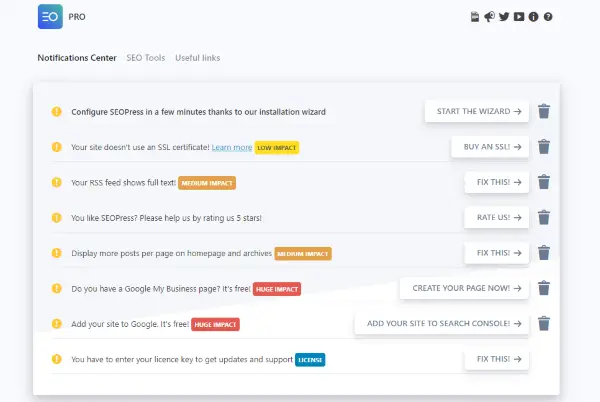Viewport: 600px width, 402px height.
Task: Delete the installation wizard notification
Action: coord(544,111)
